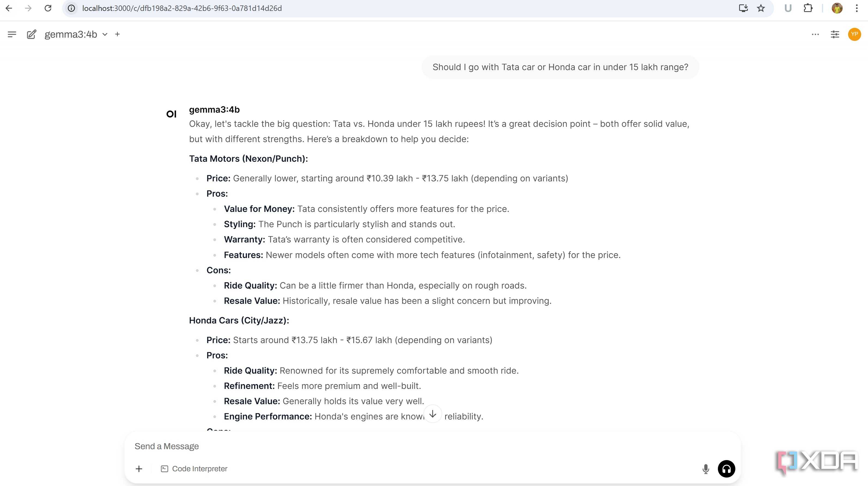Start a new chat with pencil icon
This screenshot has height=486, width=868.
[x=31, y=34]
